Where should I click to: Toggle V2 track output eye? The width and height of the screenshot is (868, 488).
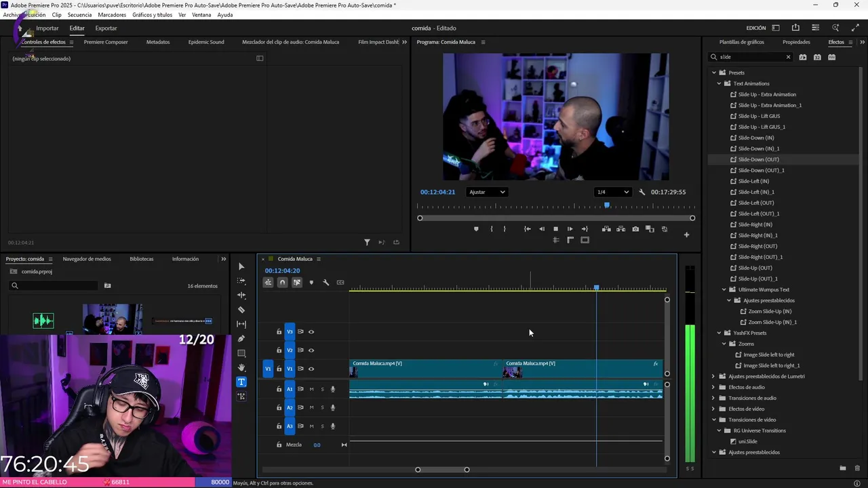[x=311, y=350]
